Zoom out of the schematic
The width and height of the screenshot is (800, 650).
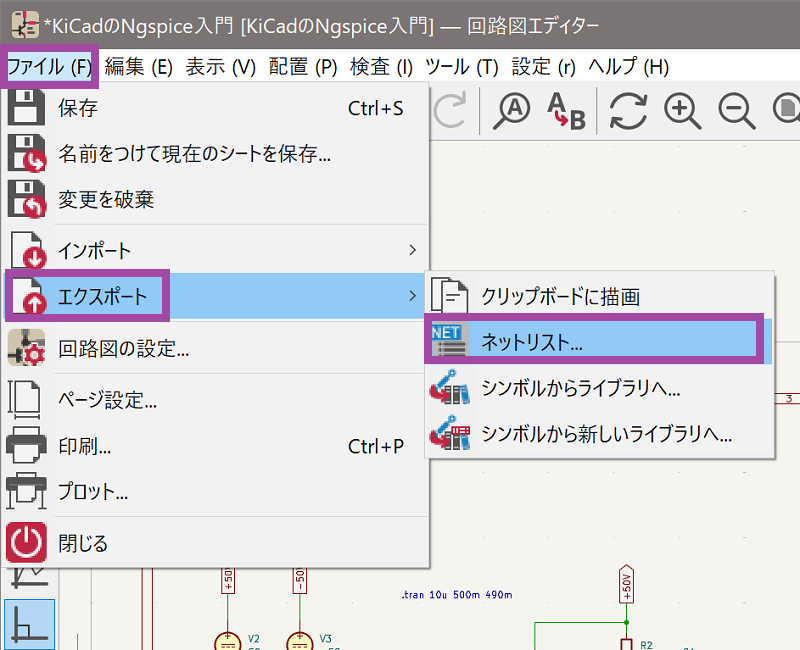pos(736,111)
